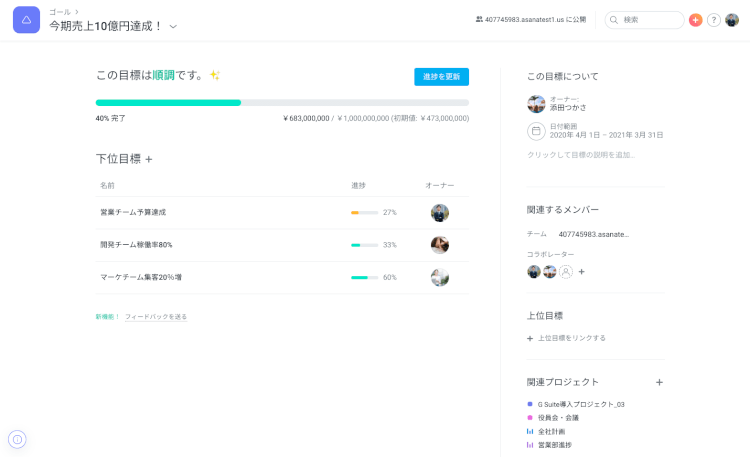Click the 名前 column header
750x457 pixels.
[x=107, y=185]
